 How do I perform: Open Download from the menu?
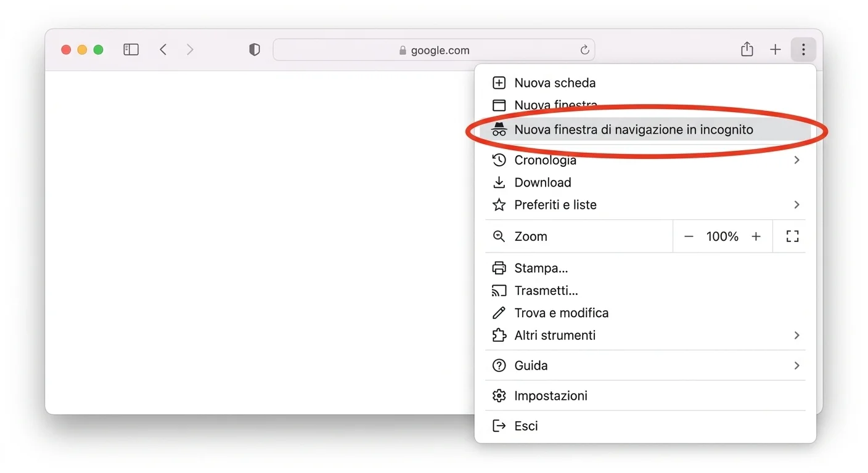(645, 182)
